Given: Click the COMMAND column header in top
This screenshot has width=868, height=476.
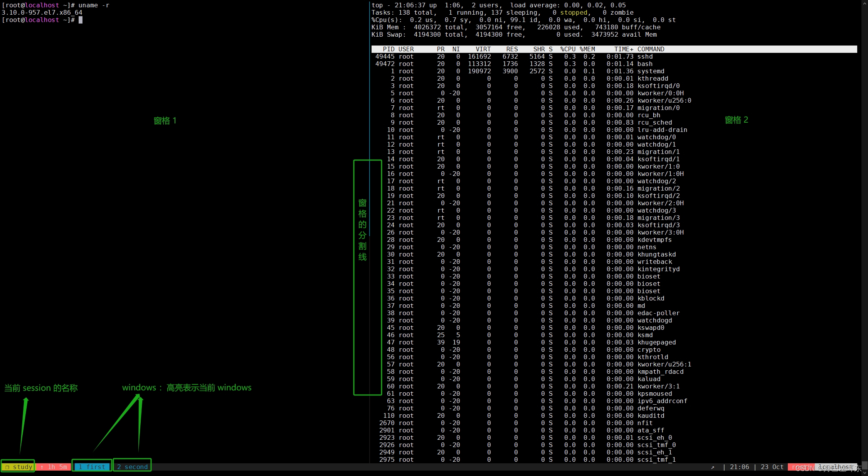Looking at the screenshot, I should click(x=651, y=49).
